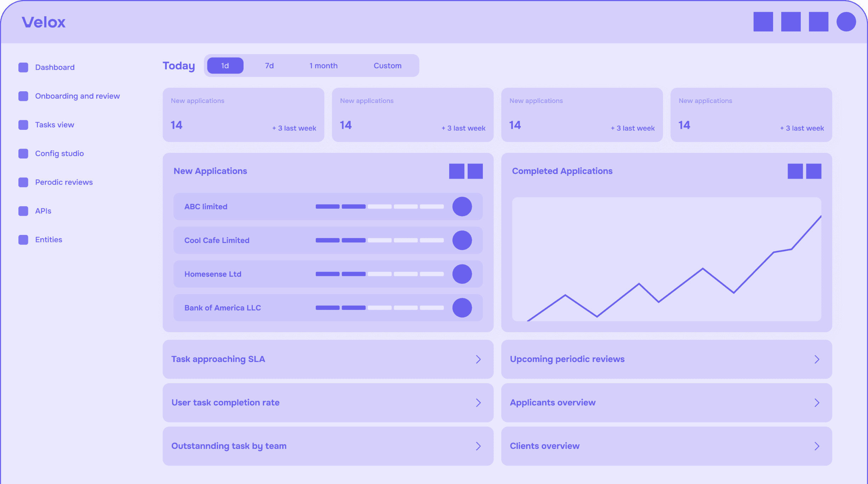Choose the Custom date range button

point(387,66)
